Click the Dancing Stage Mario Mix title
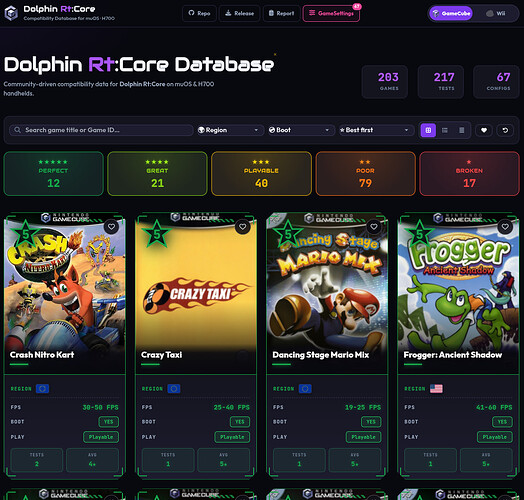 pyautogui.click(x=321, y=355)
